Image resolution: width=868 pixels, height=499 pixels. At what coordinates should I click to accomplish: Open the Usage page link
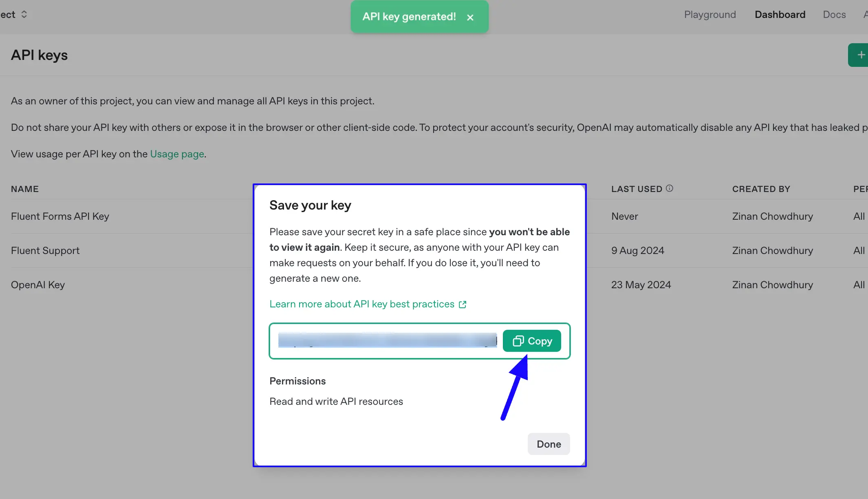pyautogui.click(x=177, y=154)
